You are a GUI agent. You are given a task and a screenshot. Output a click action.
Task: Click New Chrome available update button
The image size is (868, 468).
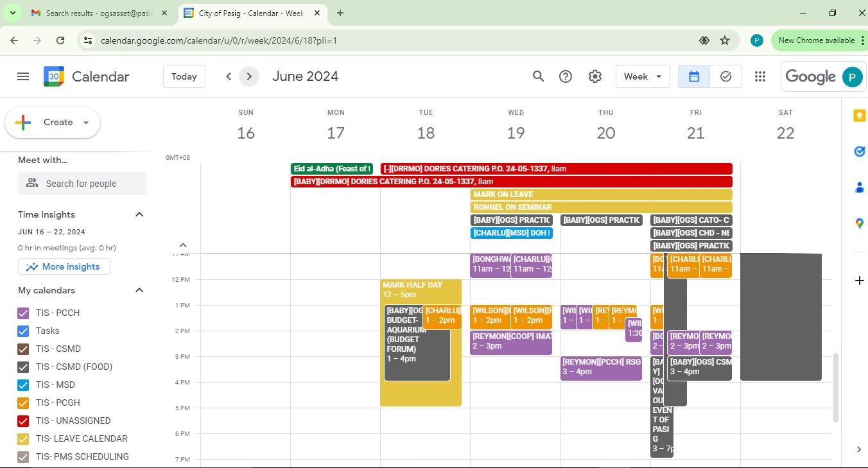819,40
